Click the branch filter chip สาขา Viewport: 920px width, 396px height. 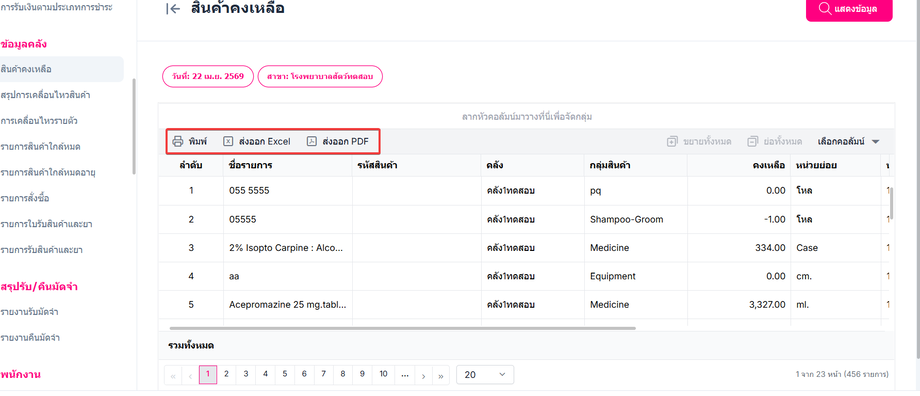pyautogui.click(x=320, y=77)
